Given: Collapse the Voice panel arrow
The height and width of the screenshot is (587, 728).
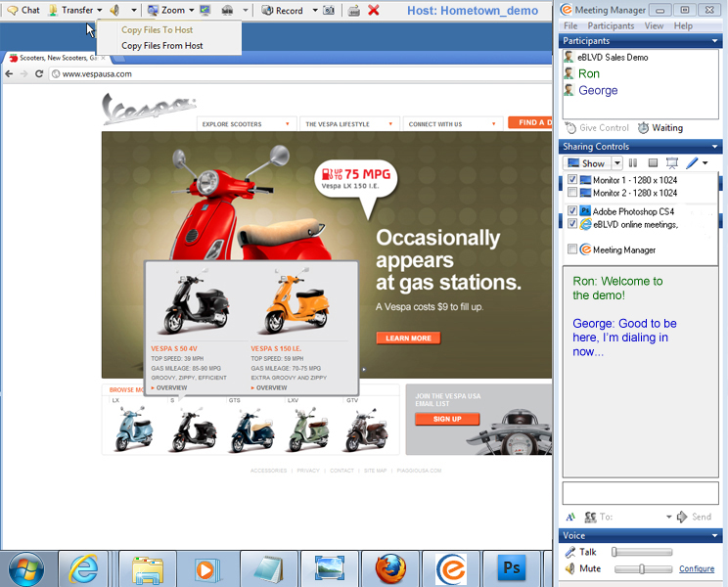Looking at the screenshot, I should (x=714, y=536).
